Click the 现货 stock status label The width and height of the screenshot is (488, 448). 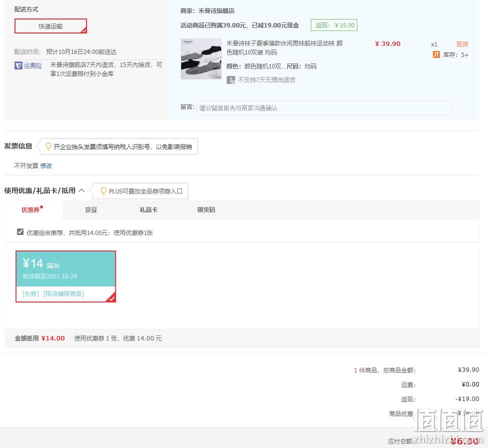click(462, 44)
